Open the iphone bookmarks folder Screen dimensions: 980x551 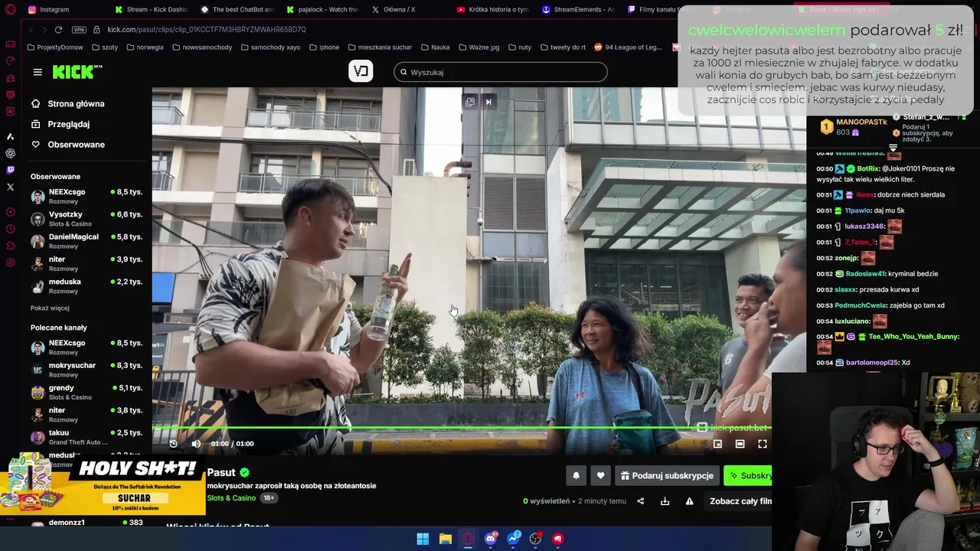(x=324, y=47)
